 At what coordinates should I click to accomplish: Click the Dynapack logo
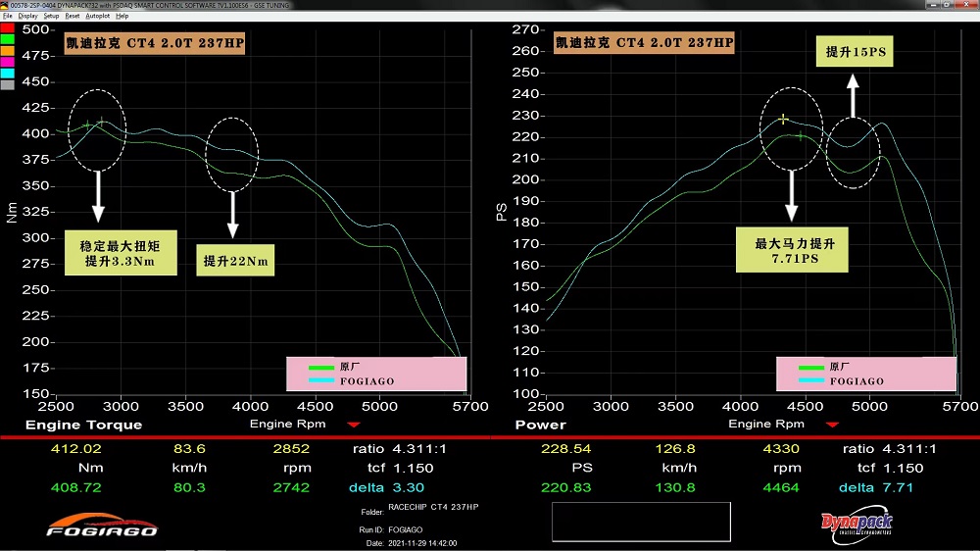point(857,525)
